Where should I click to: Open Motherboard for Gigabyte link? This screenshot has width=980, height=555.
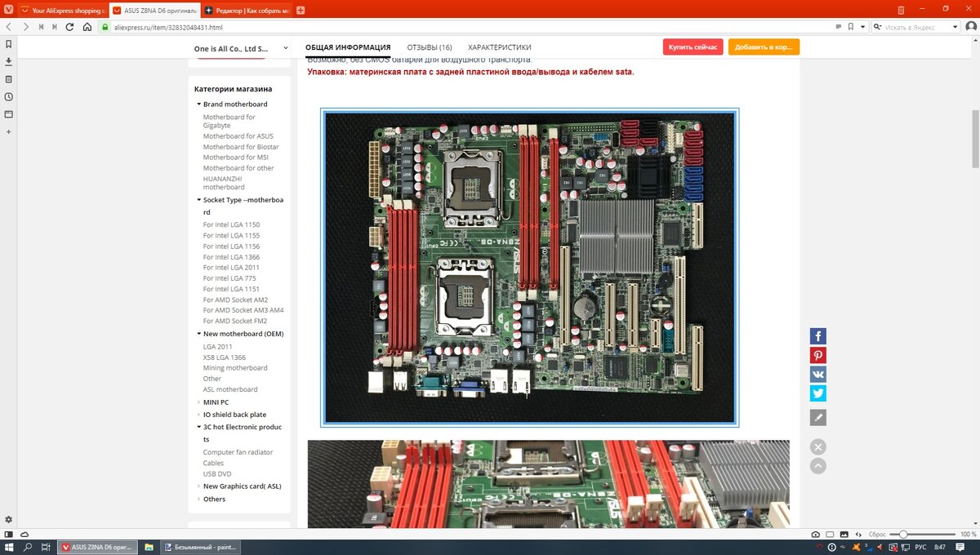[x=229, y=122]
